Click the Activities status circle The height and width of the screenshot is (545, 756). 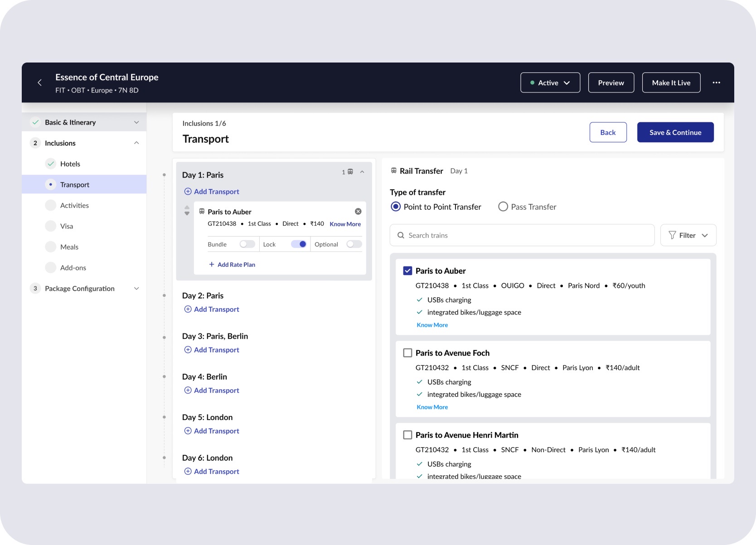click(51, 205)
